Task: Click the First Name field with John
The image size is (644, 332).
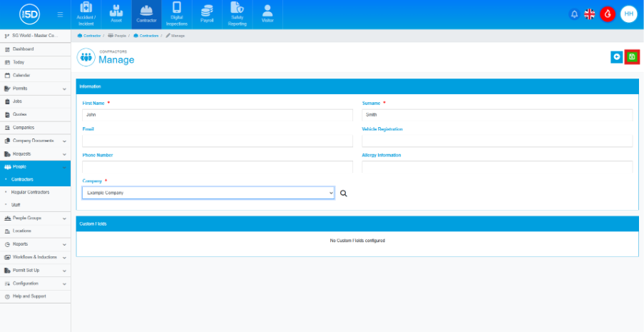Action: pos(218,115)
